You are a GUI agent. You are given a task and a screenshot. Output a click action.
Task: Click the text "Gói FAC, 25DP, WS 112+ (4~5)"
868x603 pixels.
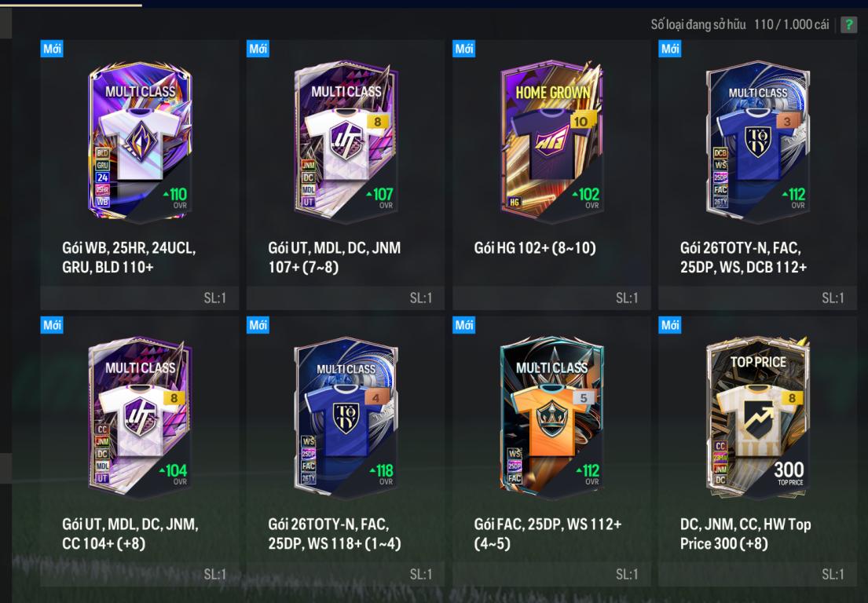548,534
